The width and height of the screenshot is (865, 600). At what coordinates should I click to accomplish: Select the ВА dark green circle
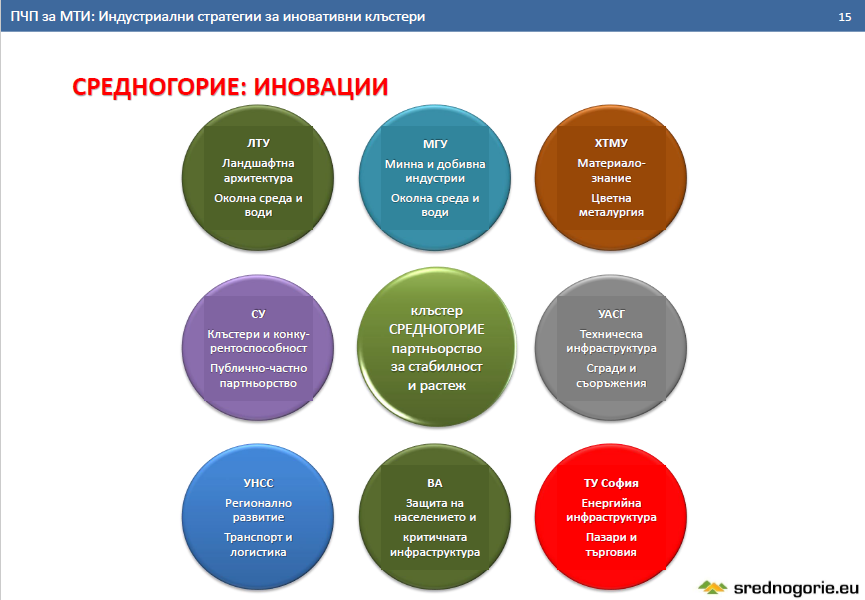435,517
